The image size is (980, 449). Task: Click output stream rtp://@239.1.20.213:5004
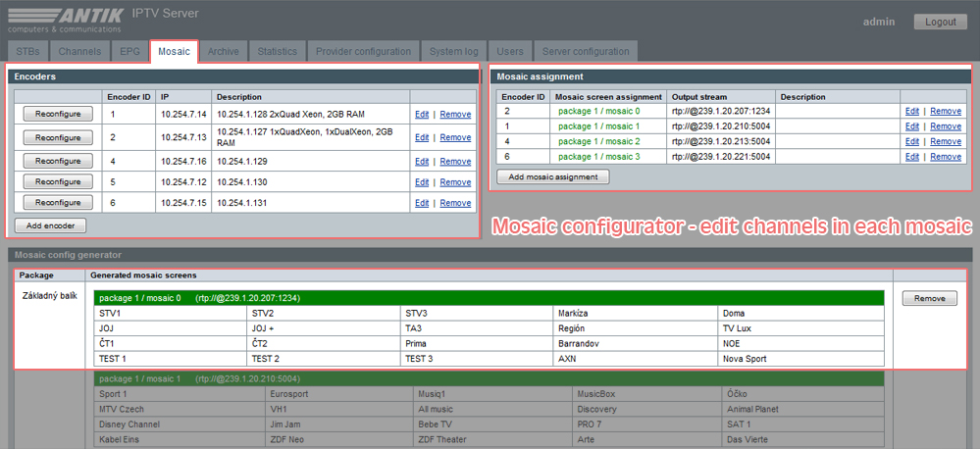click(x=721, y=141)
